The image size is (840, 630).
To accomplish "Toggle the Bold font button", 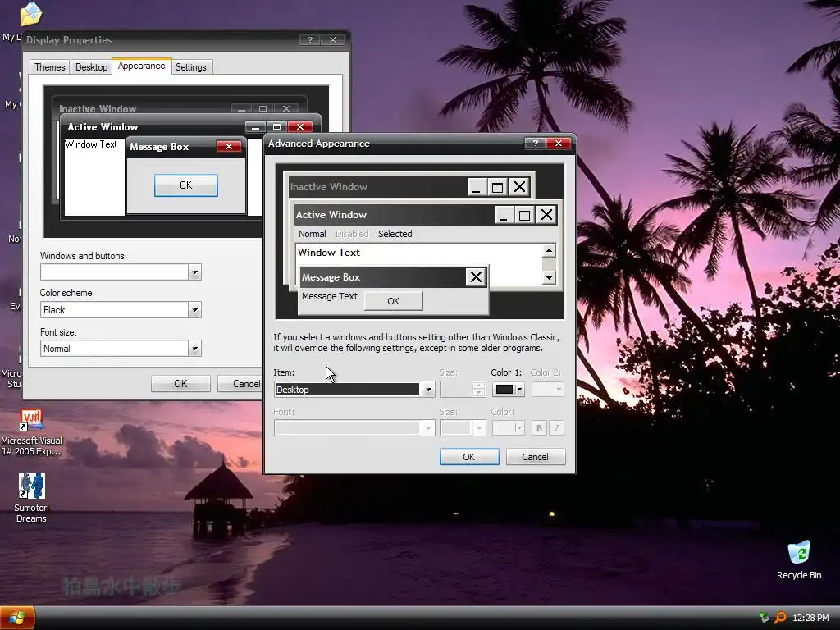I will tap(539, 428).
